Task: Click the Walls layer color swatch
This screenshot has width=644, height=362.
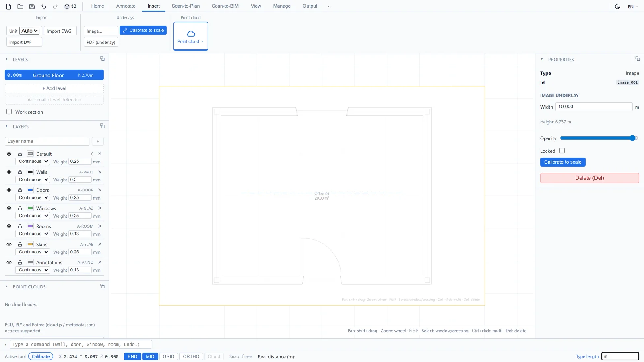Action: pyautogui.click(x=30, y=172)
